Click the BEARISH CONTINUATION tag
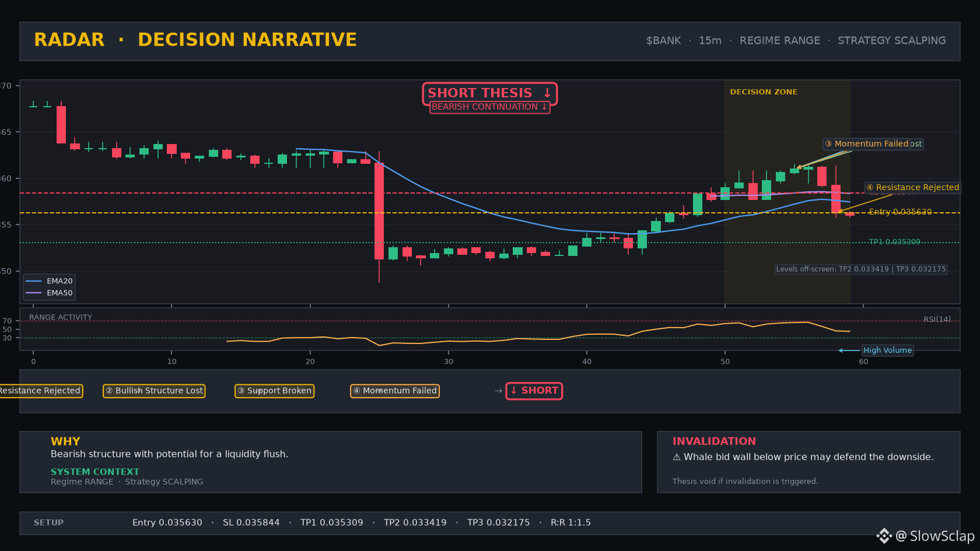This screenshot has width=980, height=551. pyautogui.click(x=489, y=107)
